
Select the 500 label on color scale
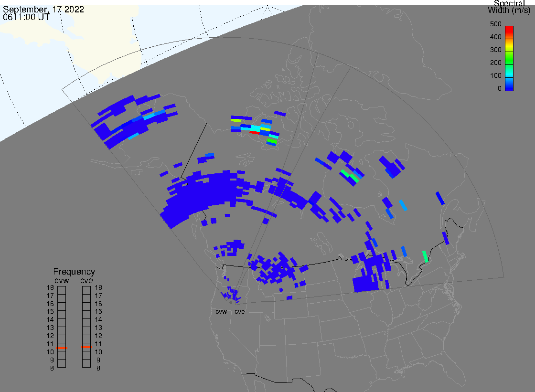(495, 24)
